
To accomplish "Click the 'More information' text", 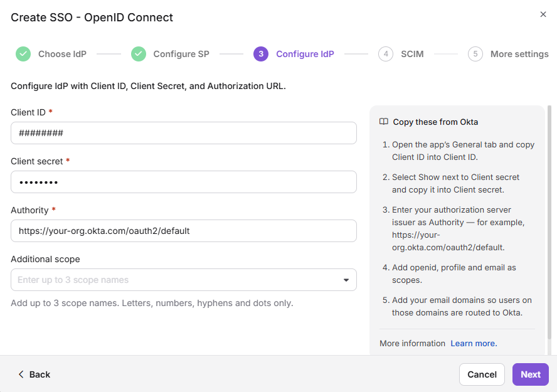I will coord(412,343).
